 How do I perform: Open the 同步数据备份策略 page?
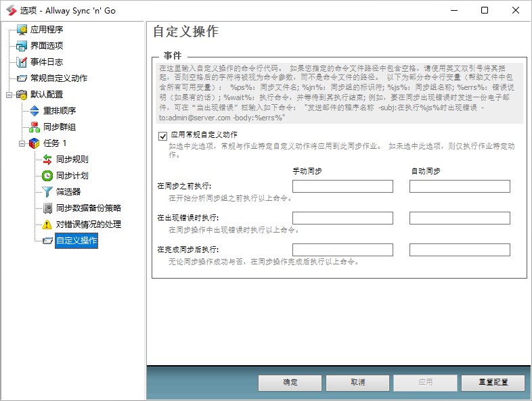(x=89, y=208)
